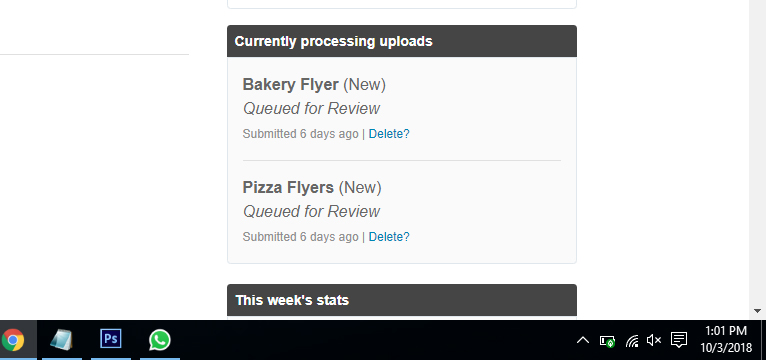Open WhatsApp from the taskbar
The height and width of the screenshot is (360, 766).
click(160, 340)
